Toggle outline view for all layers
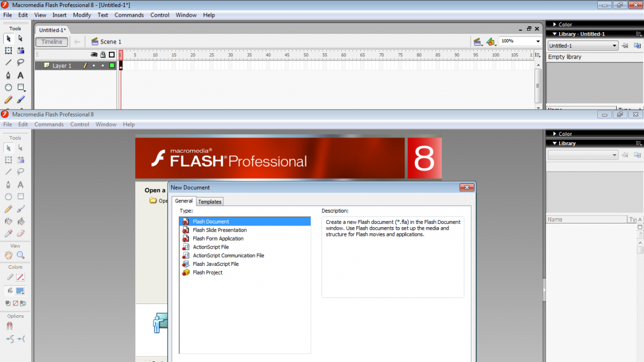 [x=112, y=55]
